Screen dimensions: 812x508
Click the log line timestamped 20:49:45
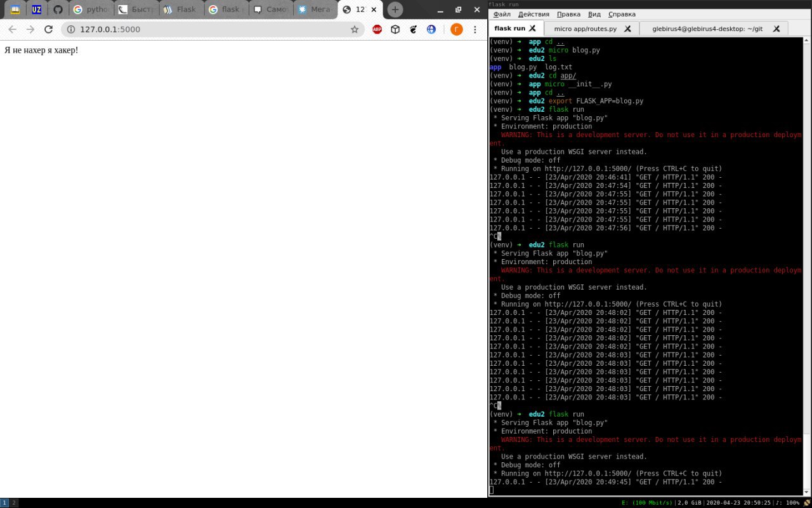(606, 482)
